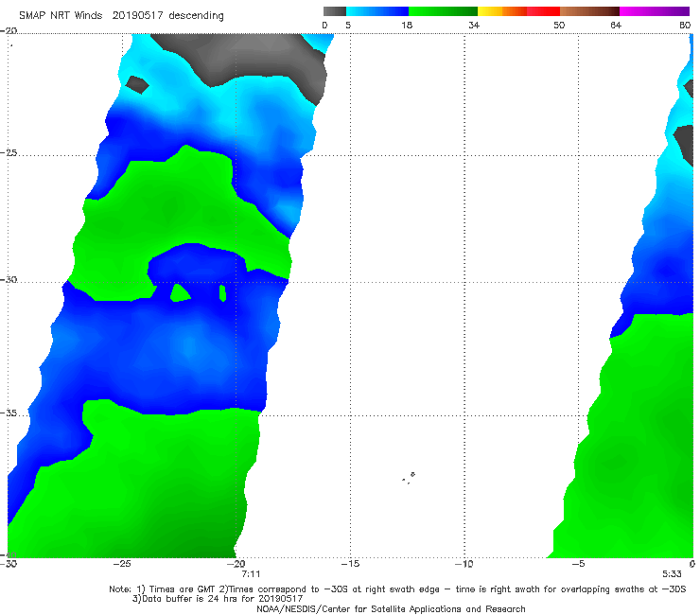This screenshot has height=615, width=700.
Task: Click the title text 'SMAP NRT Winds'
Action: click(x=61, y=15)
